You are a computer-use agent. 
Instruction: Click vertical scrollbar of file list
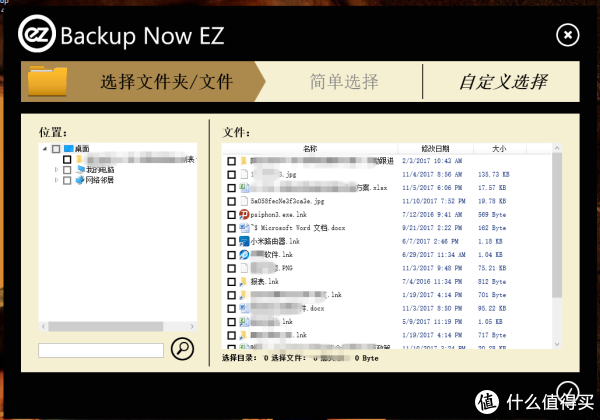(557, 225)
